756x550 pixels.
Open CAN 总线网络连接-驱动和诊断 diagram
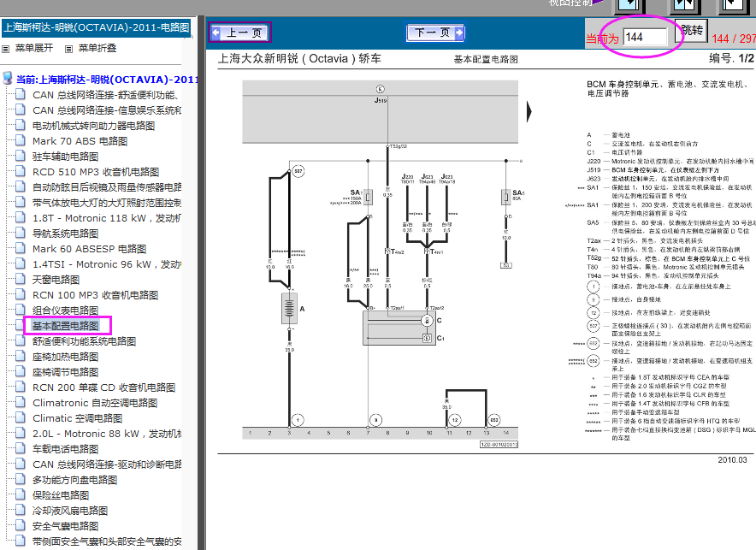pyautogui.click(x=107, y=464)
